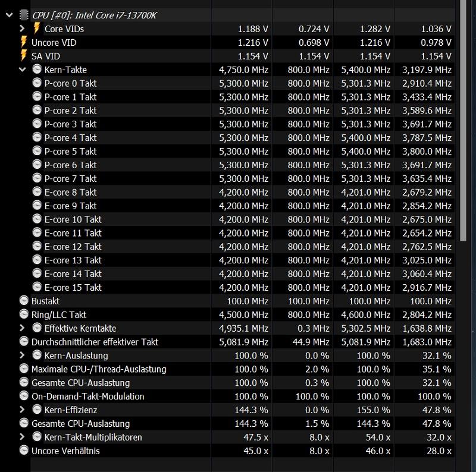The image size is (476, 472).
Task: Click the clock icon of P-core 2 Takt
Action: tap(37, 110)
